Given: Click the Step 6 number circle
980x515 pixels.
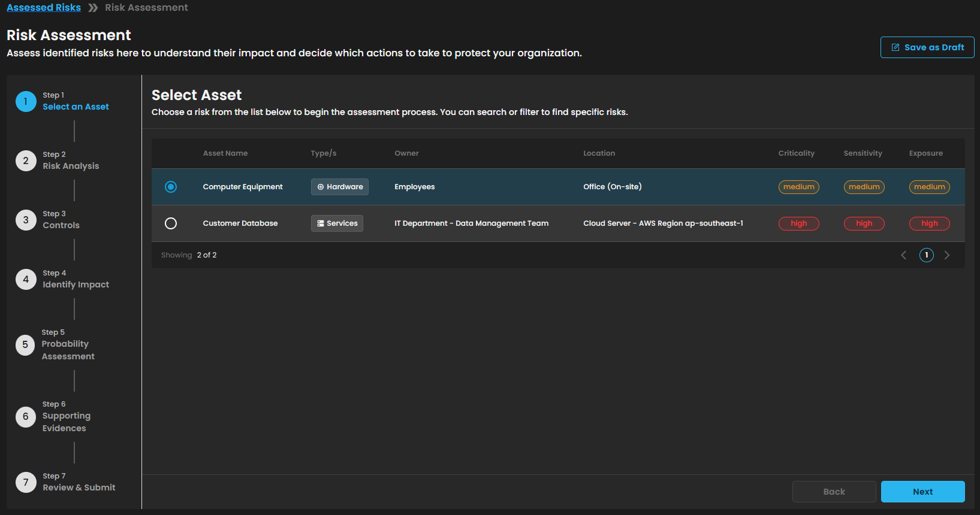Looking at the screenshot, I should [26, 416].
